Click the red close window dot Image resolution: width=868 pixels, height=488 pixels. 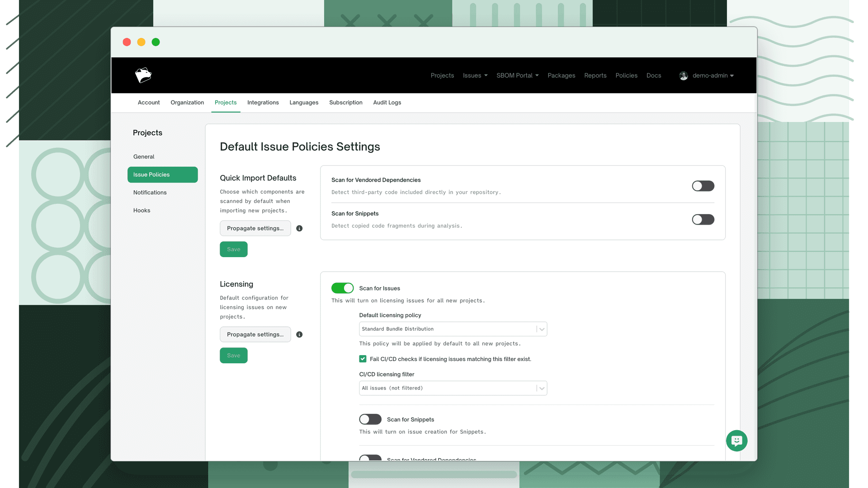(127, 42)
